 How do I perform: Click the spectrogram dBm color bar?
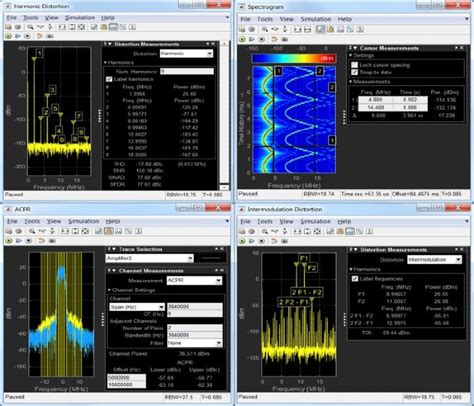coord(294,58)
